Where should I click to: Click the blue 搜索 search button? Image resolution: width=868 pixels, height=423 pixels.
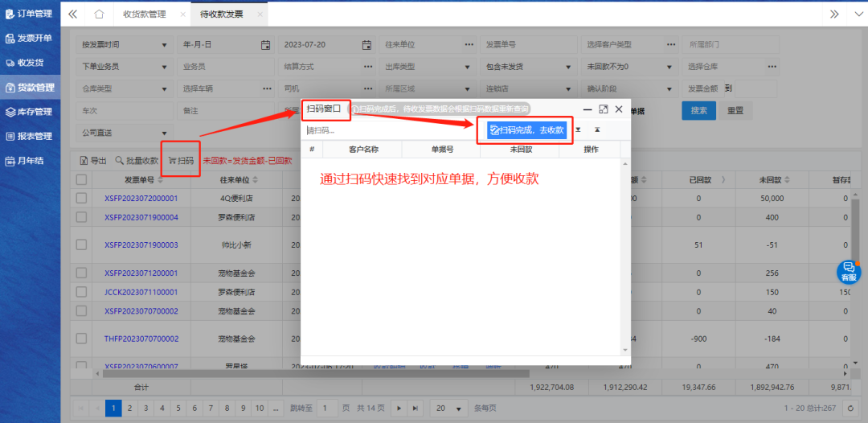(x=698, y=110)
